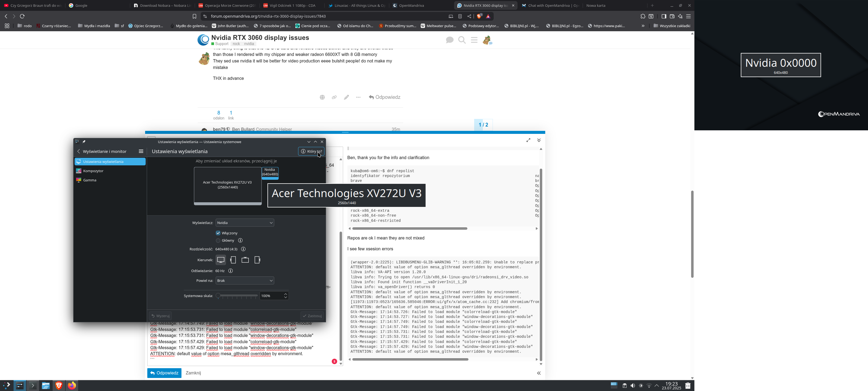Select the Główny radio button
This screenshot has width=868, height=391.
coord(218,241)
